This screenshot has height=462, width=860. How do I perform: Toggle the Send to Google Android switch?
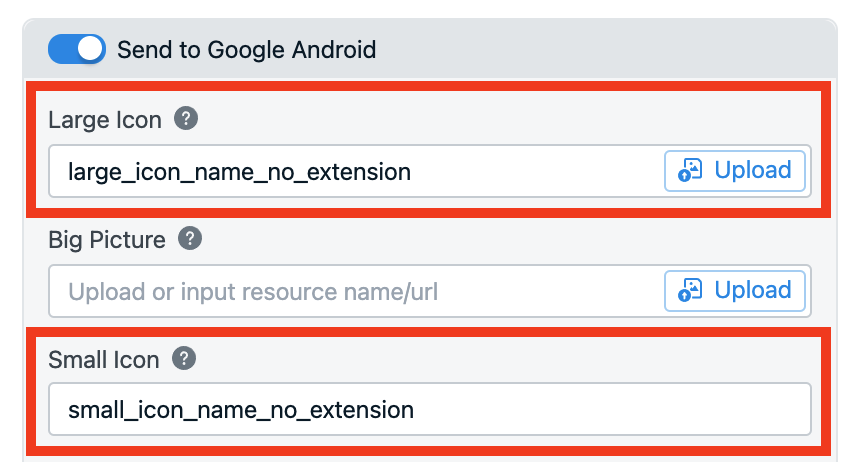point(77,49)
